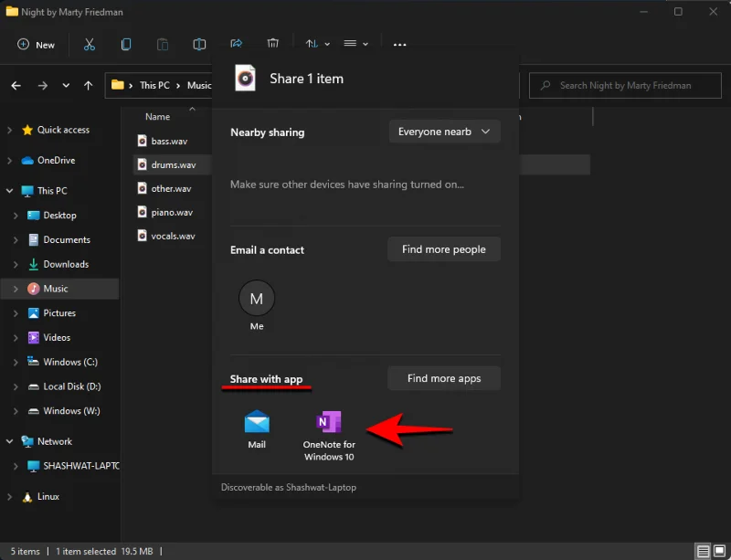The image size is (731, 560).
Task: Click the Copy icon in the toolbar
Action: [x=126, y=44]
